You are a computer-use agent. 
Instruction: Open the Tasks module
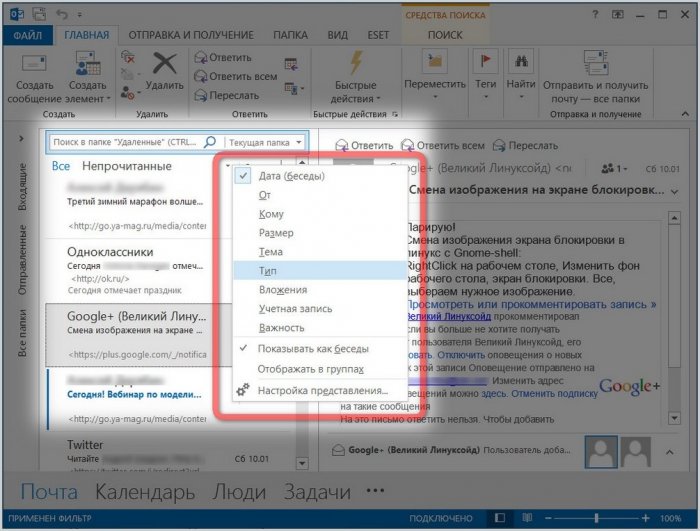317,492
